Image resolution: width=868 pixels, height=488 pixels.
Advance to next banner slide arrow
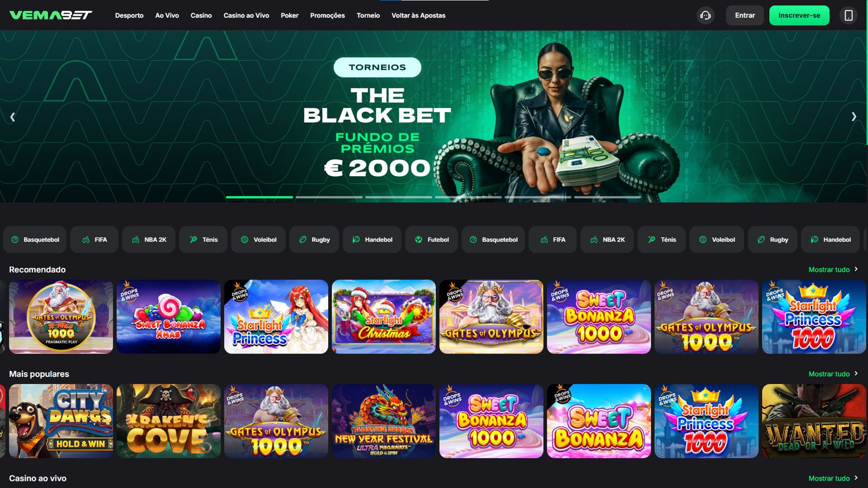(854, 117)
